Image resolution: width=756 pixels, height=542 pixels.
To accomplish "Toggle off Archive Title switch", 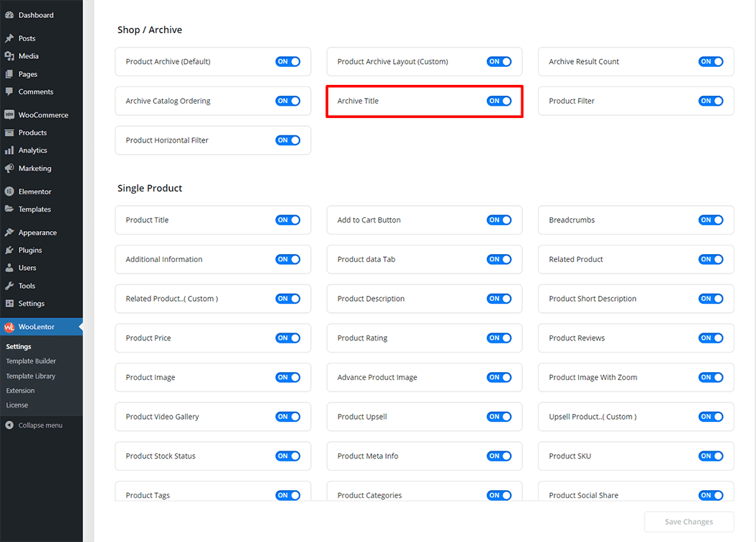I will click(x=499, y=101).
